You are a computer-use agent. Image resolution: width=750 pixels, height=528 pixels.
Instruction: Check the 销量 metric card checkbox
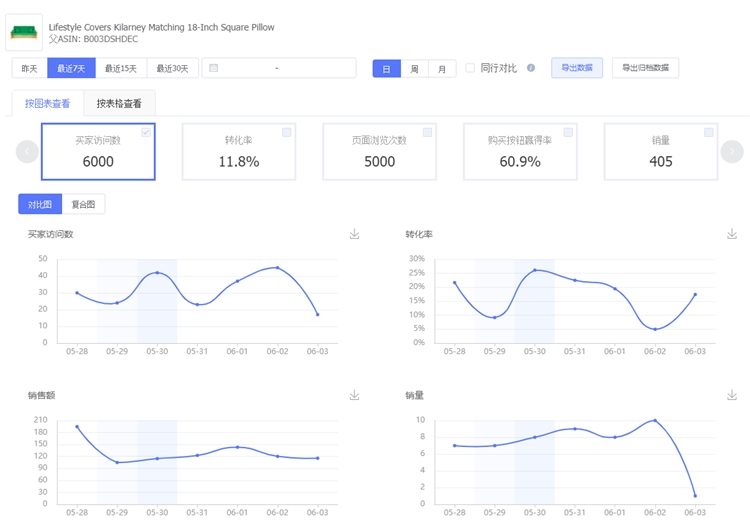click(x=709, y=132)
